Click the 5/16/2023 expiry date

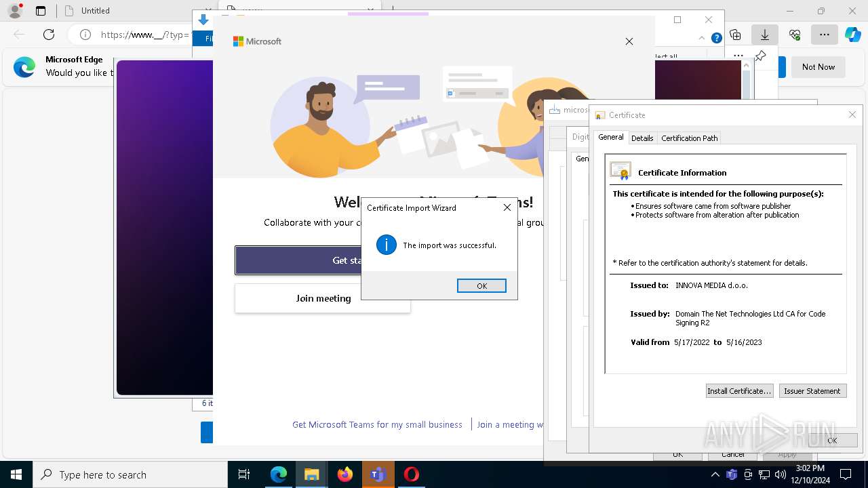(x=744, y=342)
